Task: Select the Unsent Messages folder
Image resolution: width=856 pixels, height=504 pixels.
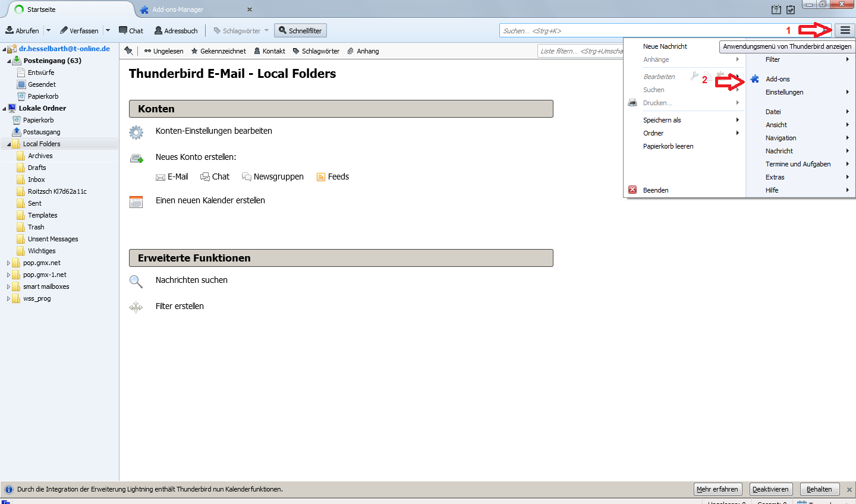Action: click(53, 239)
